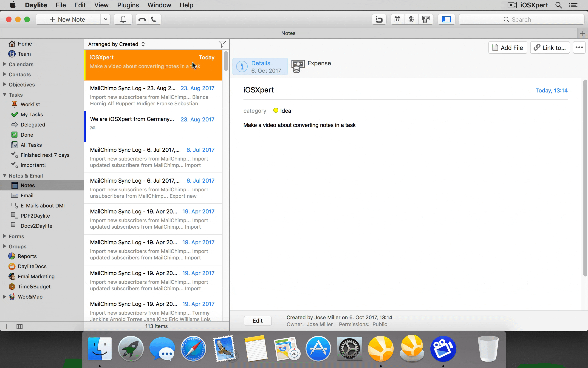
Task: Expand the Objectives section
Action: pyautogui.click(x=4, y=84)
